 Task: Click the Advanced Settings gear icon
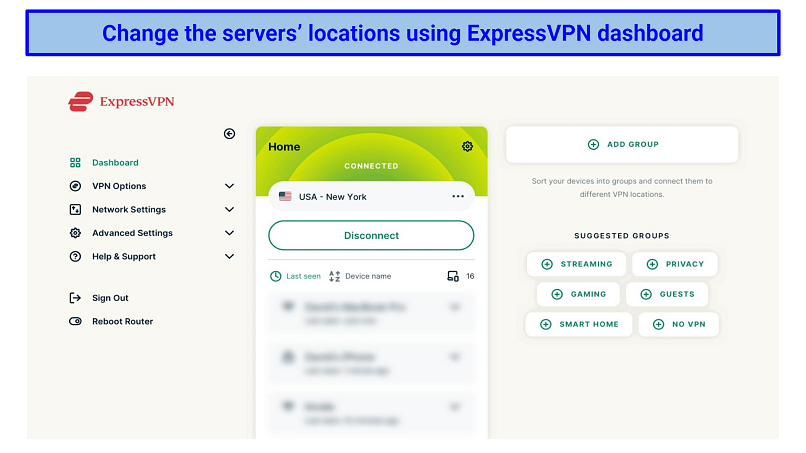(x=75, y=233)
